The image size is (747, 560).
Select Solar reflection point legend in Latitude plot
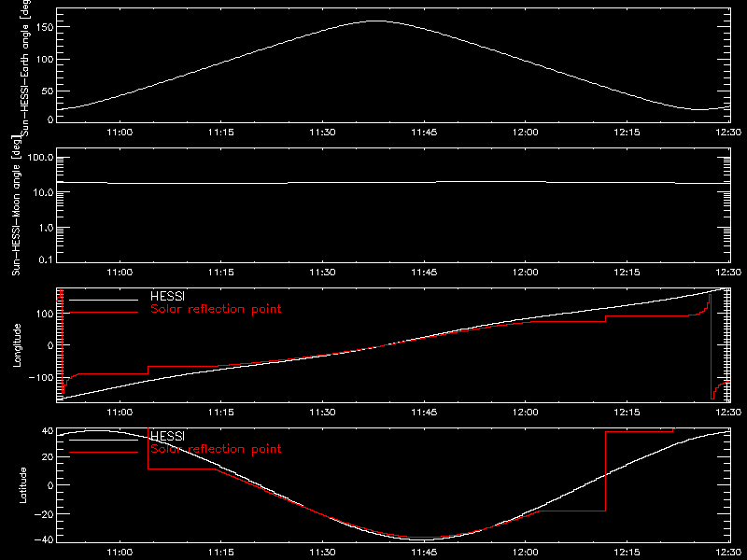coord(216,449)
